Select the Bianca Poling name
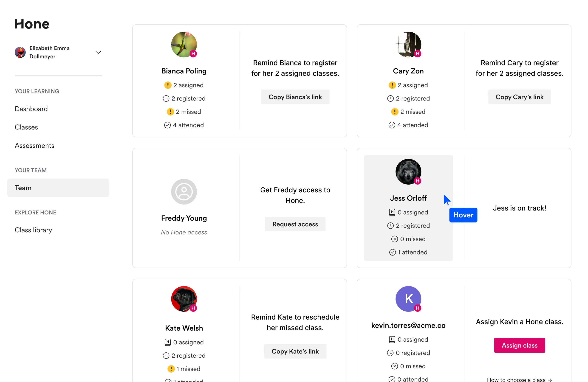 pos(184,71)
